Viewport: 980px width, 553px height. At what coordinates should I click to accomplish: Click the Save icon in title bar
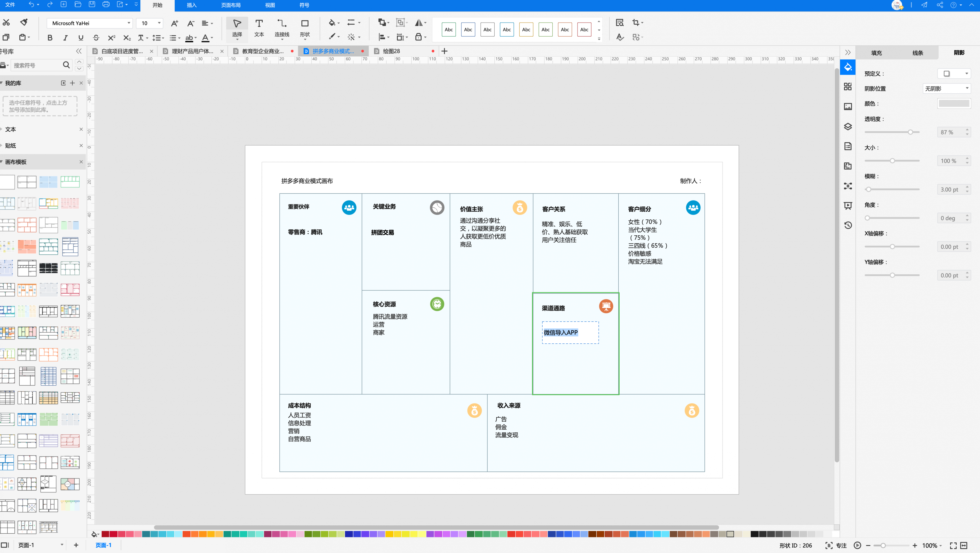92,5
